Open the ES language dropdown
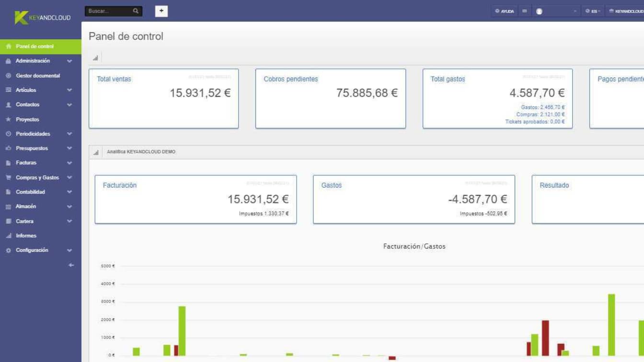This screenshot has height=362, width=644. tap(593, 11)
